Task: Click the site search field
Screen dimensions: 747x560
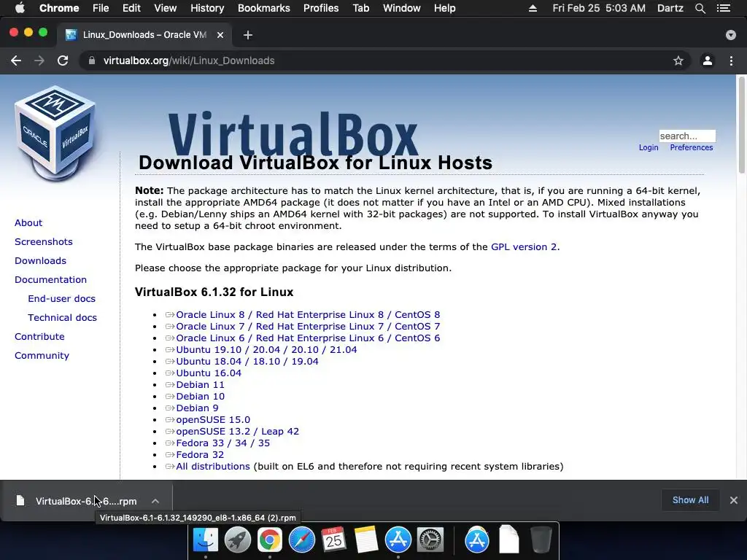Action: click(x=687, y=136)
